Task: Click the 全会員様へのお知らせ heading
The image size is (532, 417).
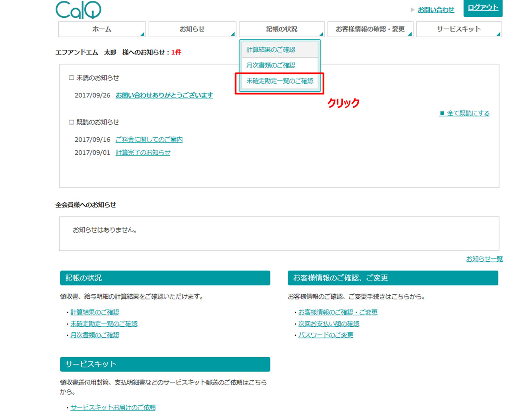Action: tap(86, 205)
